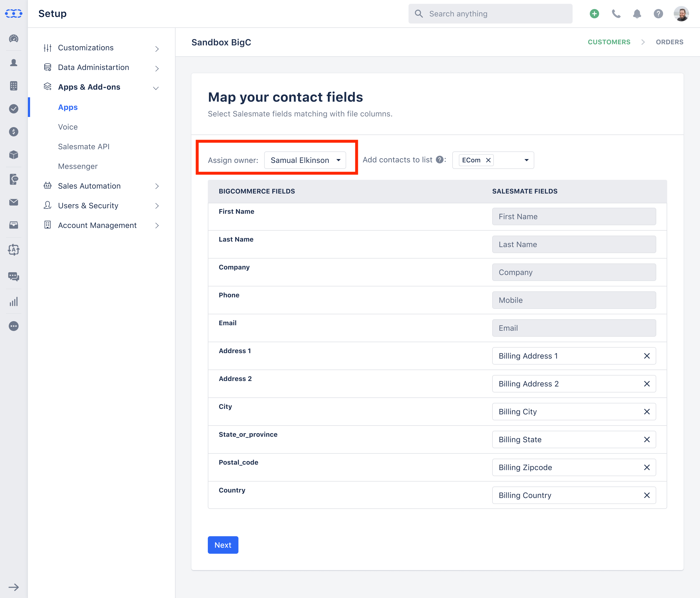Select Apps in the setup menu
Image resolution: width=700 pixels, height=598 pixels.
(68, 107)
